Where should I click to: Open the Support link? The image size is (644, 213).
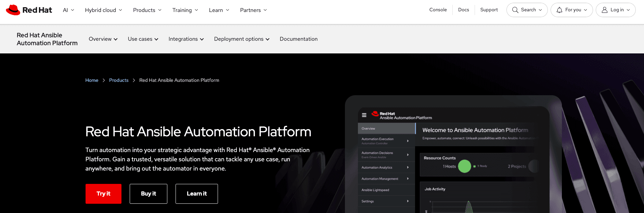coord(489,10)
